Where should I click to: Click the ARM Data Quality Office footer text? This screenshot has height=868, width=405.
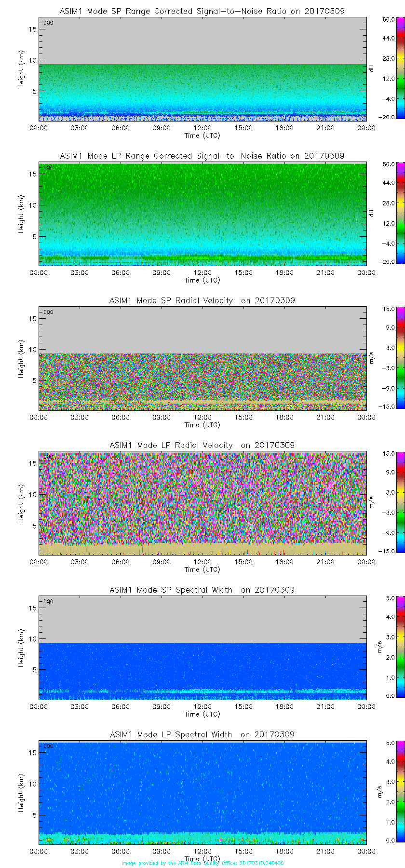click(202, 863)
